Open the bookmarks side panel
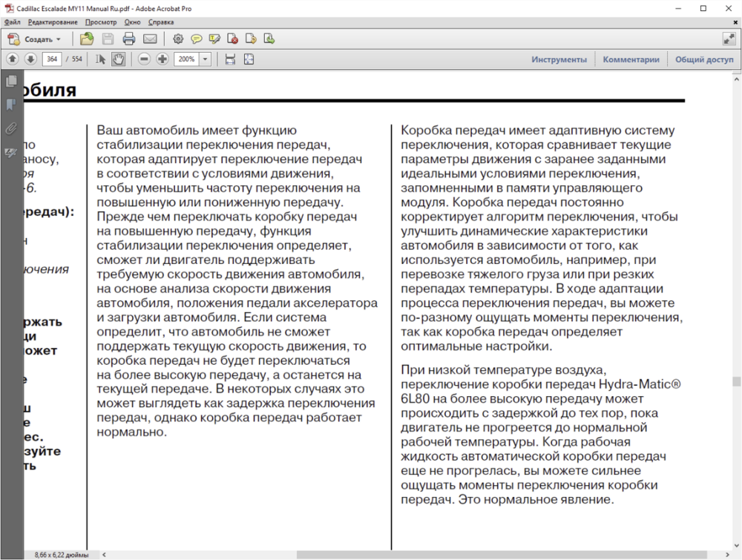Image resolution: width=742 pixels, height=560 pixels. coord(11,105)
